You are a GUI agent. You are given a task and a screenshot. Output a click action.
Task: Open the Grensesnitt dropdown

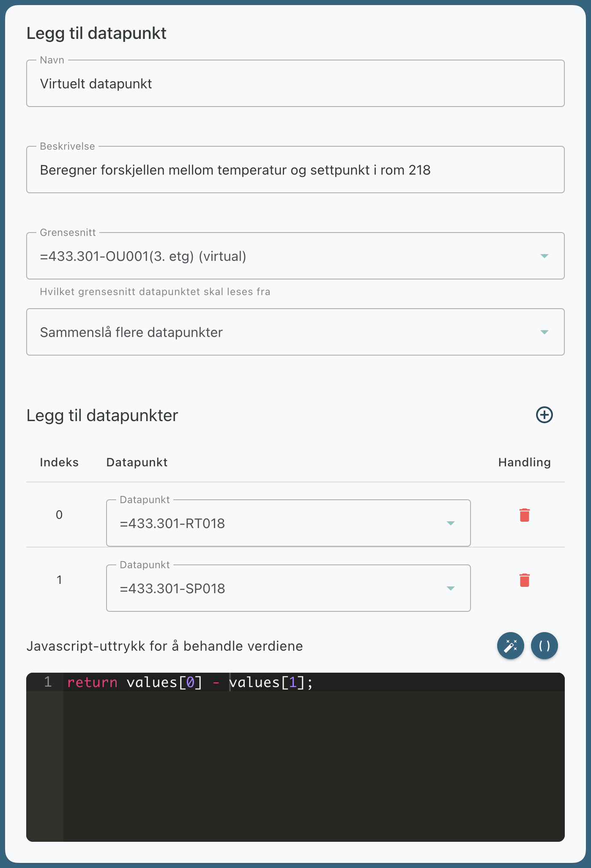click(x=295, y=256)
